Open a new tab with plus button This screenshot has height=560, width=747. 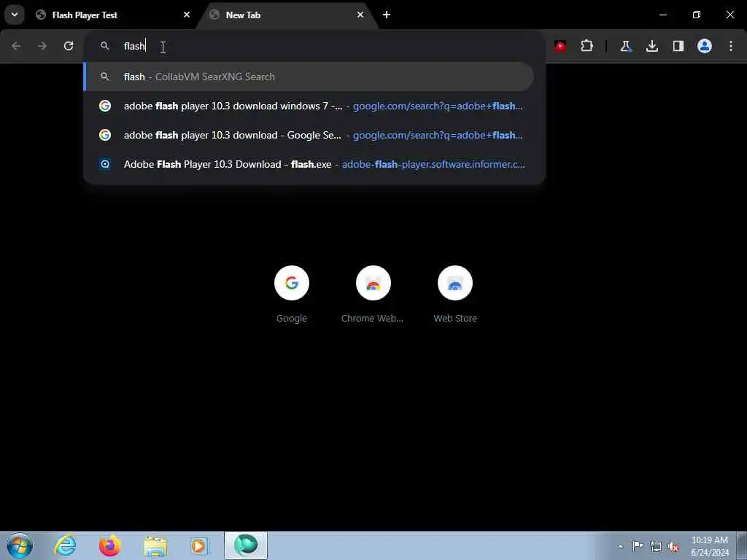387,15
